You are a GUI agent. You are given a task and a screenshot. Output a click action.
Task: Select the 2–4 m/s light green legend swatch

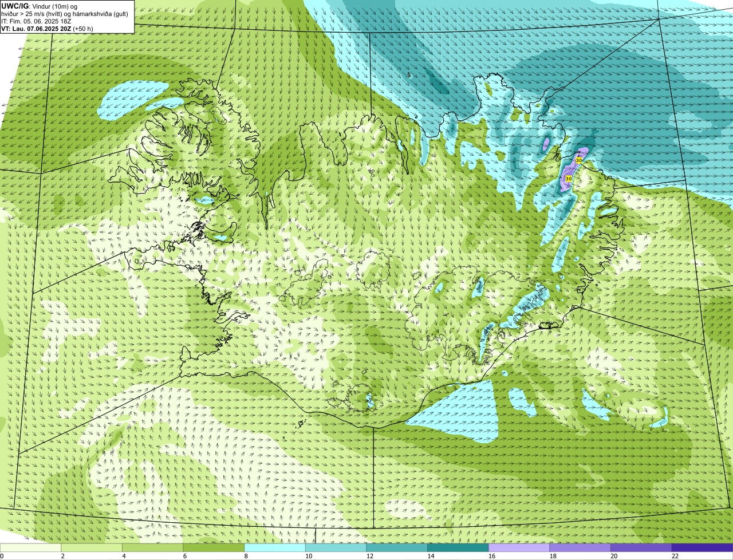coord(92,547)
